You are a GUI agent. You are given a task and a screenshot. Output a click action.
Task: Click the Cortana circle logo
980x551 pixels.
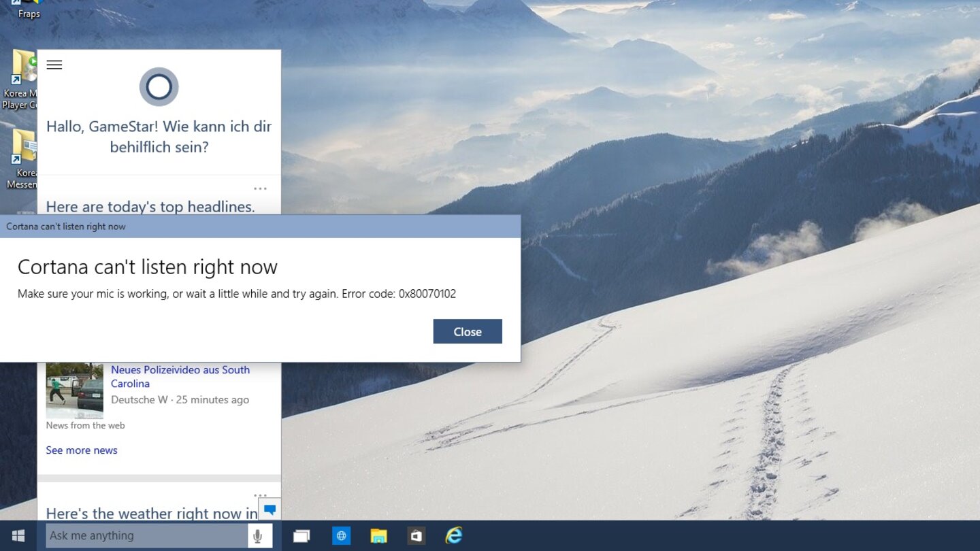(x=159, y=87)
